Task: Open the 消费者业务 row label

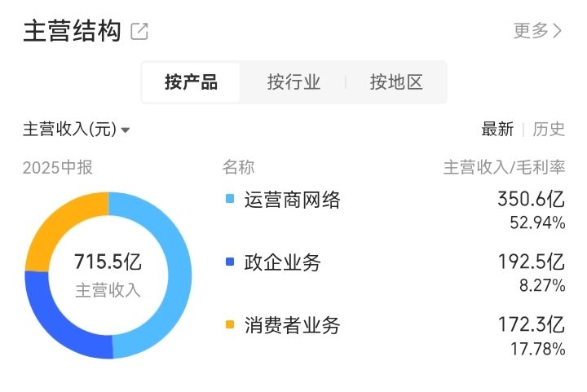Action: pyautogui.click(x=292, y=326)
